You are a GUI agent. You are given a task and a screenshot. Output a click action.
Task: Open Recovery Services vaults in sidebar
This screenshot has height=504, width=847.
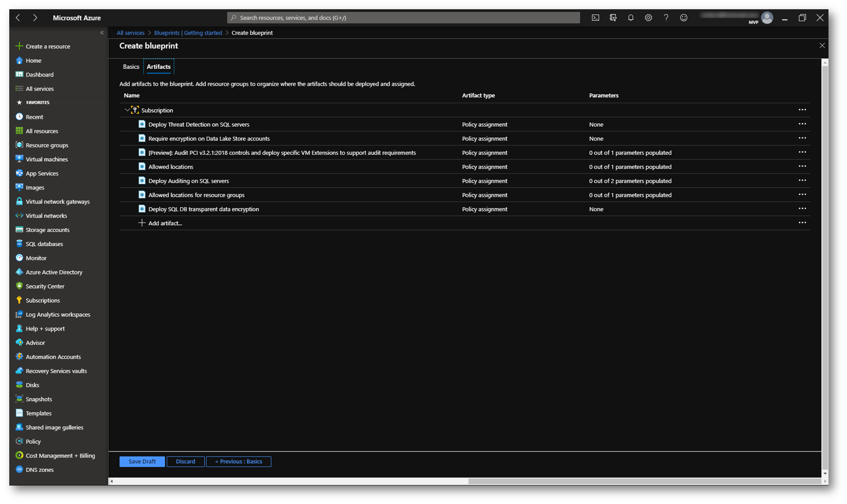(51, 371)
